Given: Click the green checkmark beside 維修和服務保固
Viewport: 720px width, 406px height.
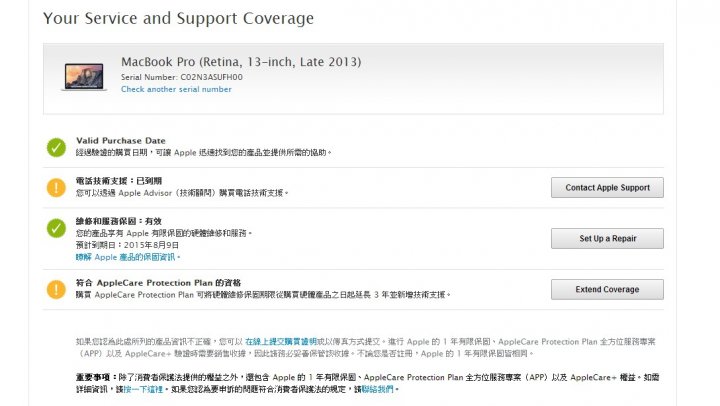Looking at the screenshot, I should [56, 228].
